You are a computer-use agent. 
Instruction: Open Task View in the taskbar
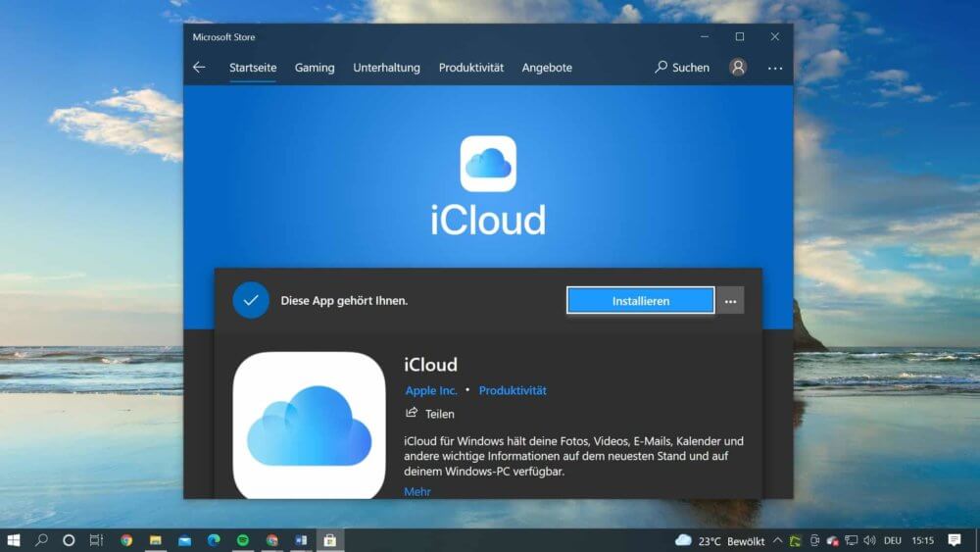[x=96, y=540]
